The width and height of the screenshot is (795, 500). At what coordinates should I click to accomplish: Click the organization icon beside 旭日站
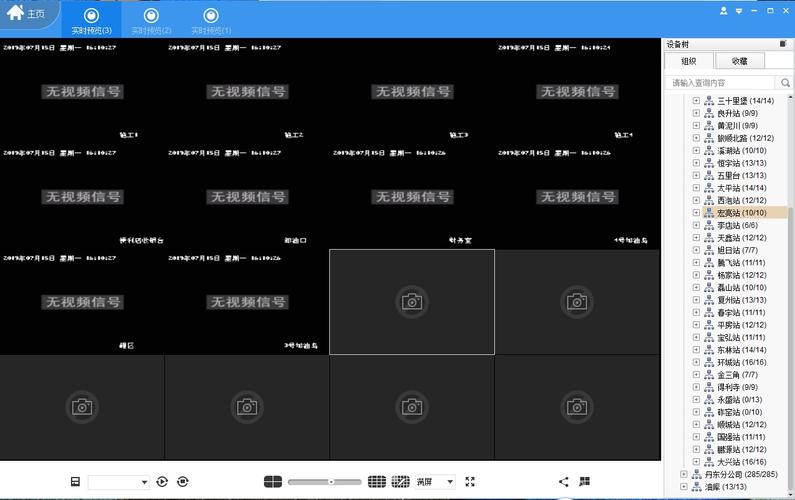(709, 250)
